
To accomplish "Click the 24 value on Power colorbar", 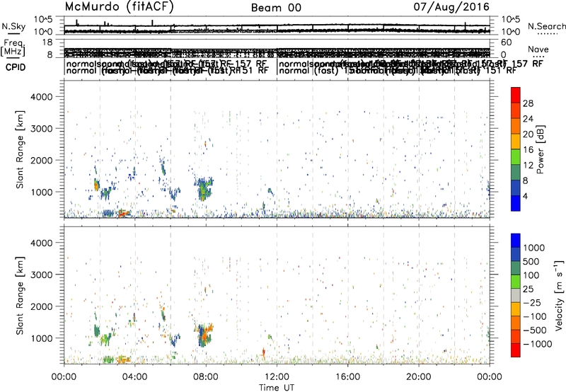I will pyautogui.click(x=528, y=119).
